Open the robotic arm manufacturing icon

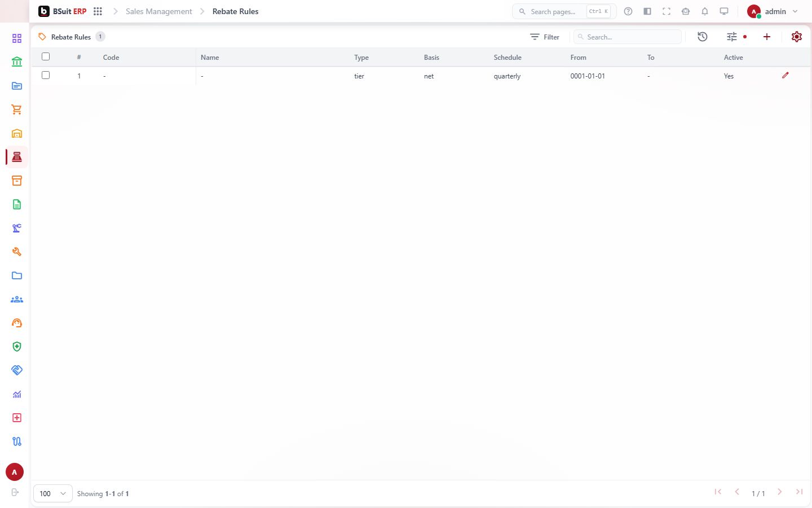[x=17, y=228]
